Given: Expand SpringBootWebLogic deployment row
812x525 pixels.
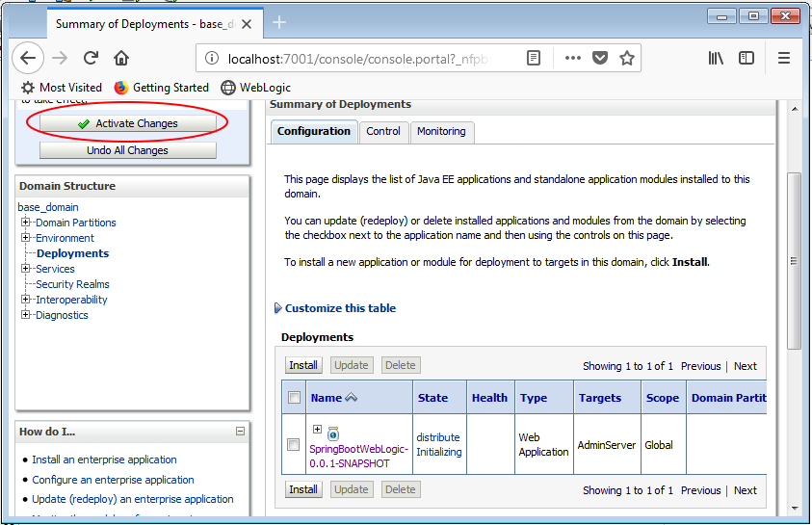Looking at the screenshot, I should tap(318, 430).
